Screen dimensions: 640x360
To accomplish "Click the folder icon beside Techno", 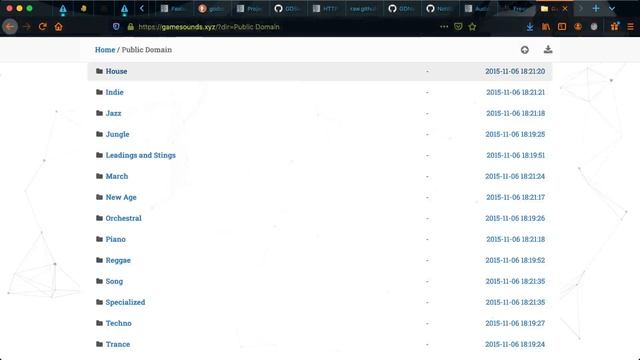I will [x=99, y=323].
